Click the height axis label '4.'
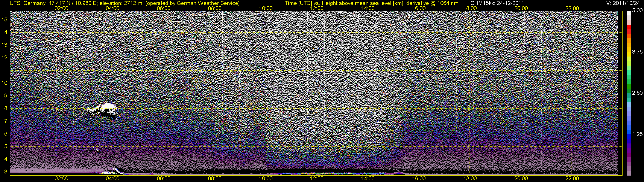The height and width of the screenshot is (182, 644). coord(6,159)
